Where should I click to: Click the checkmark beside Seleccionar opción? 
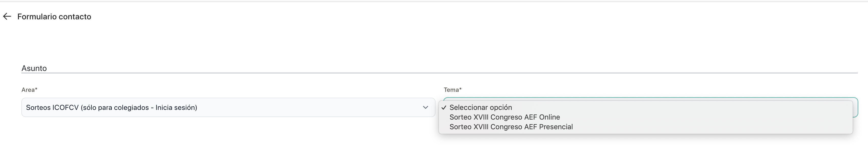coord(444,108)
